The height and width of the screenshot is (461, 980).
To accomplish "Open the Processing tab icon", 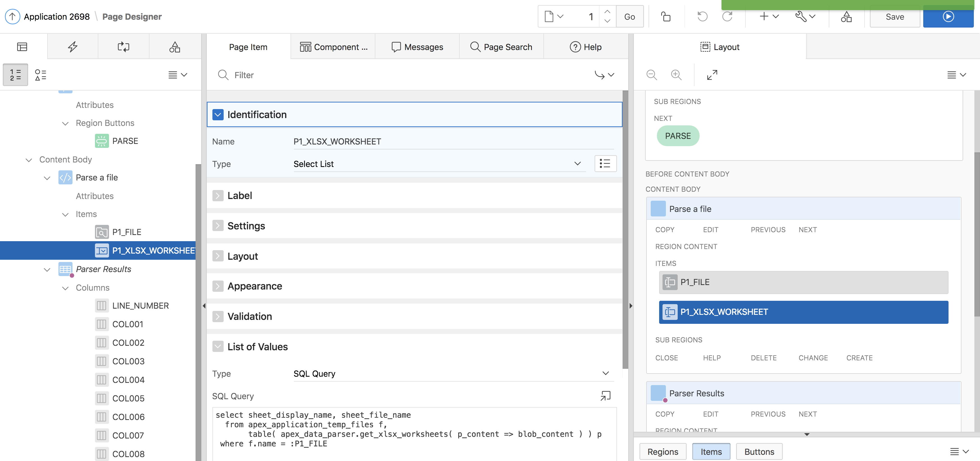I will (x=123, y=47).
